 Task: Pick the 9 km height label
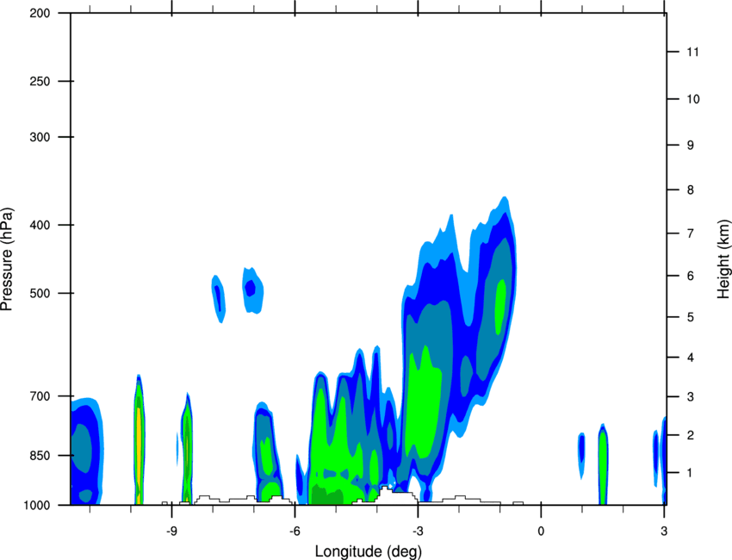coord(690,146)
